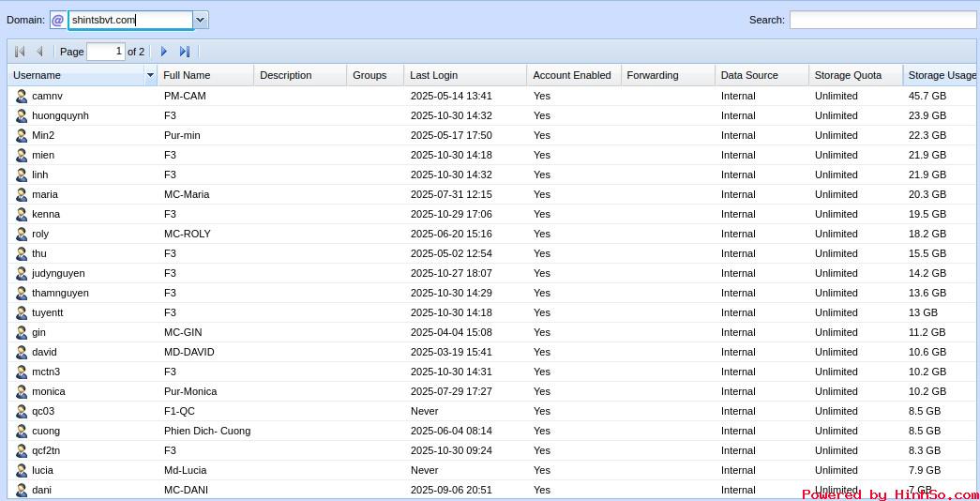
Task: Go to the next page of users
Action: pyautogui.click(x=164, y=52)
